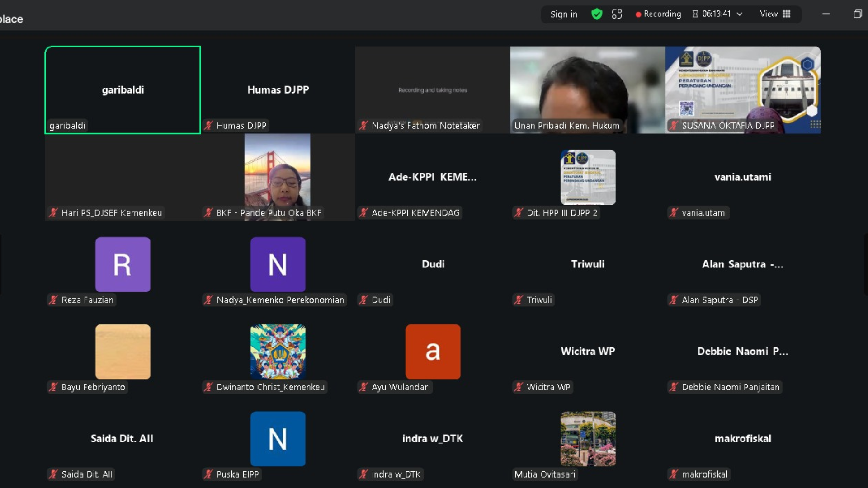Viewport: 868px width, 488px height.
Task: Click muted mic icon on Humas DJPP tile
Action: 208,126
